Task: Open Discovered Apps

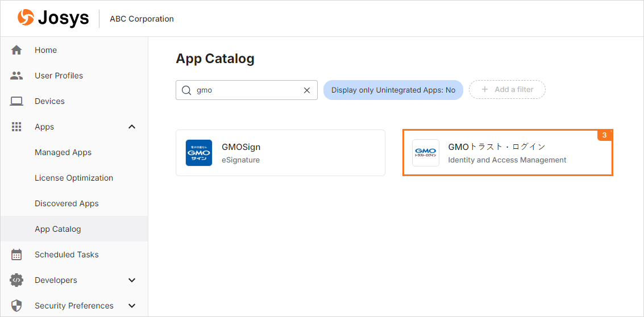Action: (74, 203)
